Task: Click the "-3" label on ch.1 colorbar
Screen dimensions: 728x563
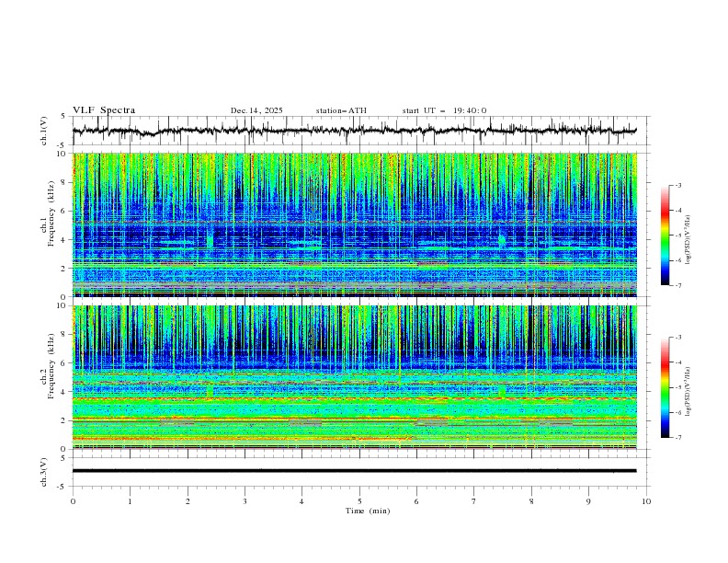Action: pyautogui.click(x=678, y=185)
